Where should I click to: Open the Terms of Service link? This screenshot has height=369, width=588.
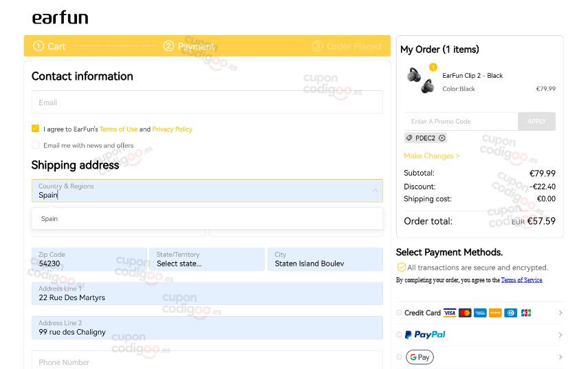tap(521, 280)
